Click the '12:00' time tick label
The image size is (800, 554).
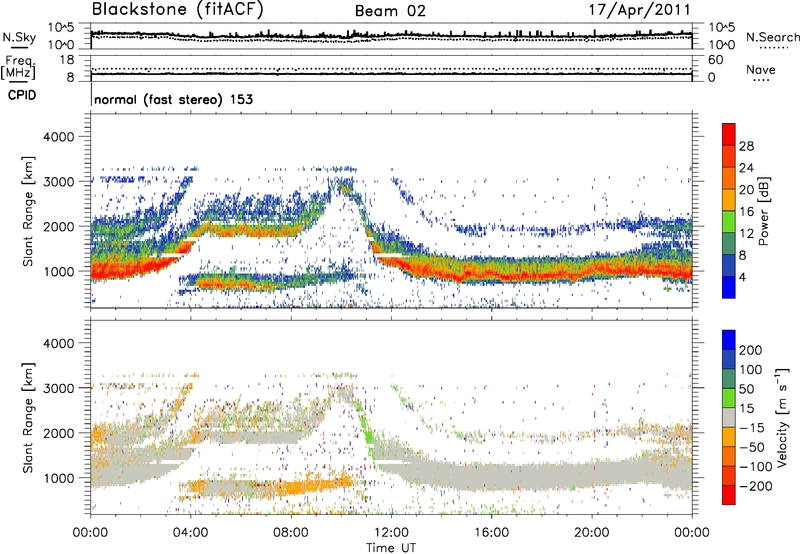click(391, 533)
